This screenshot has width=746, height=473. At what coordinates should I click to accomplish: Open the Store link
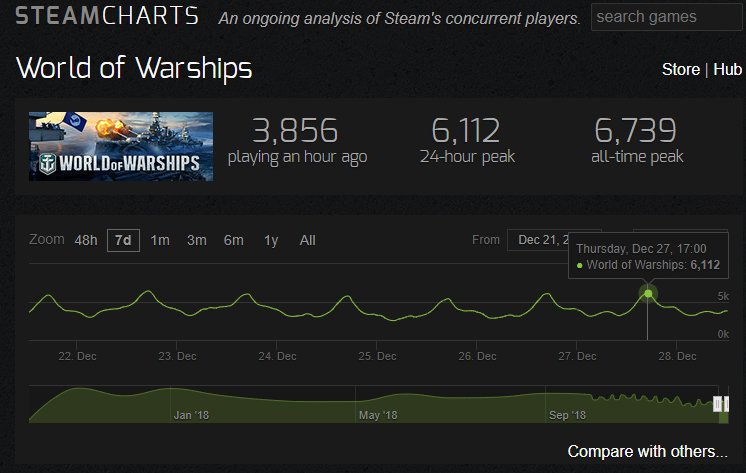[x=680, y=69]
